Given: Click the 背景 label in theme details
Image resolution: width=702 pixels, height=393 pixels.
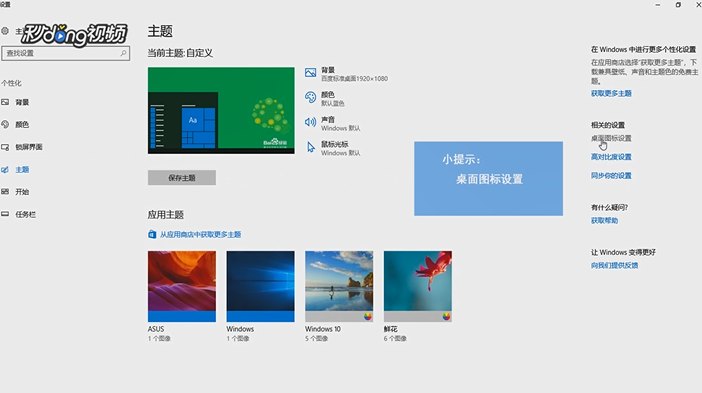Looking at the screenshot, I should (328, 70).
